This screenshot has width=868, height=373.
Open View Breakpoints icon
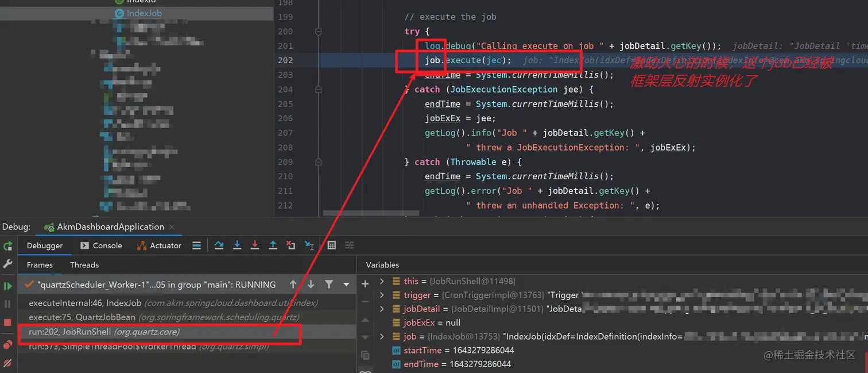point(8,345)
